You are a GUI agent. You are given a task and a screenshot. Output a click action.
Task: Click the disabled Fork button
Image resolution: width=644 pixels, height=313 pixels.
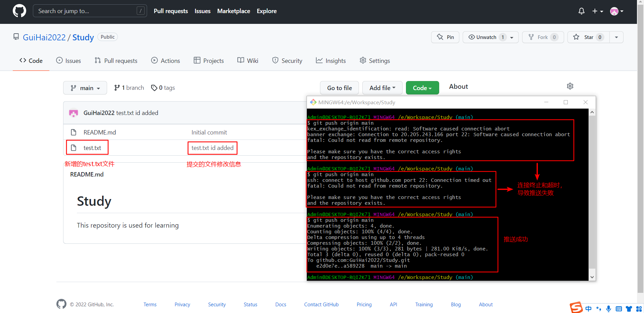(x=543, y=37)
